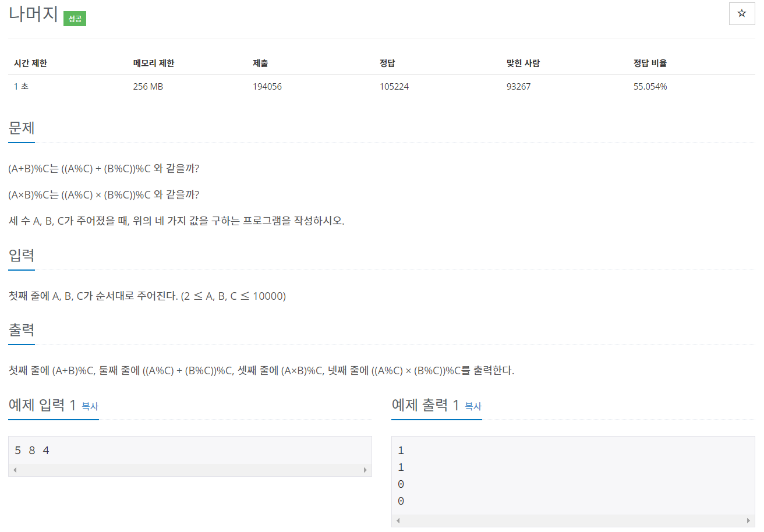
Task: Copy example output 1 via 복사 link
Action: (473, 406)
